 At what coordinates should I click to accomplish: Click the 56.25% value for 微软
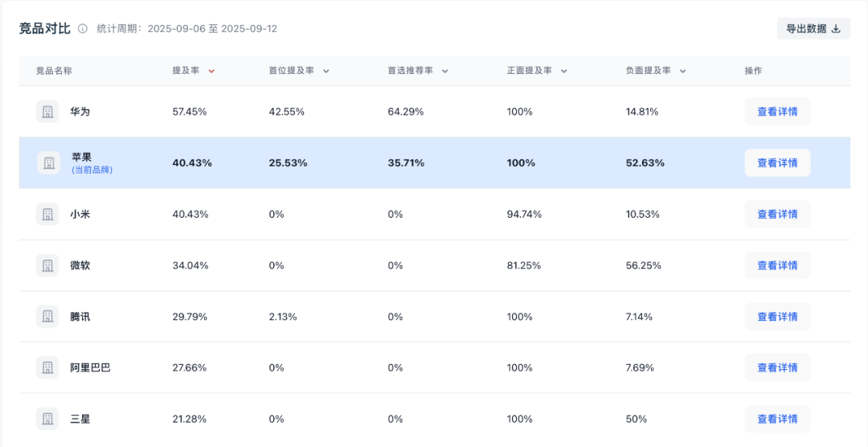click(x=643, y=265)
